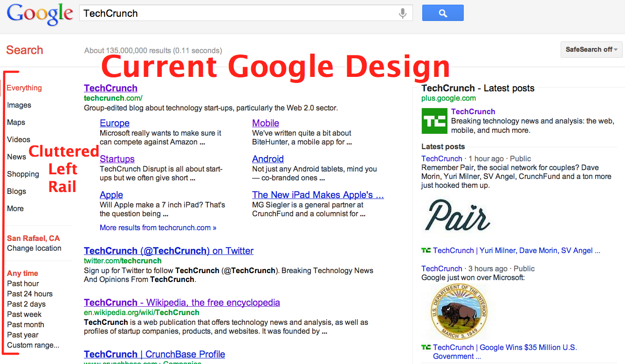Viewport: 625px width, 364px height.
Task: Open the SafeSearch off dropdown
Action: point(591,49)
